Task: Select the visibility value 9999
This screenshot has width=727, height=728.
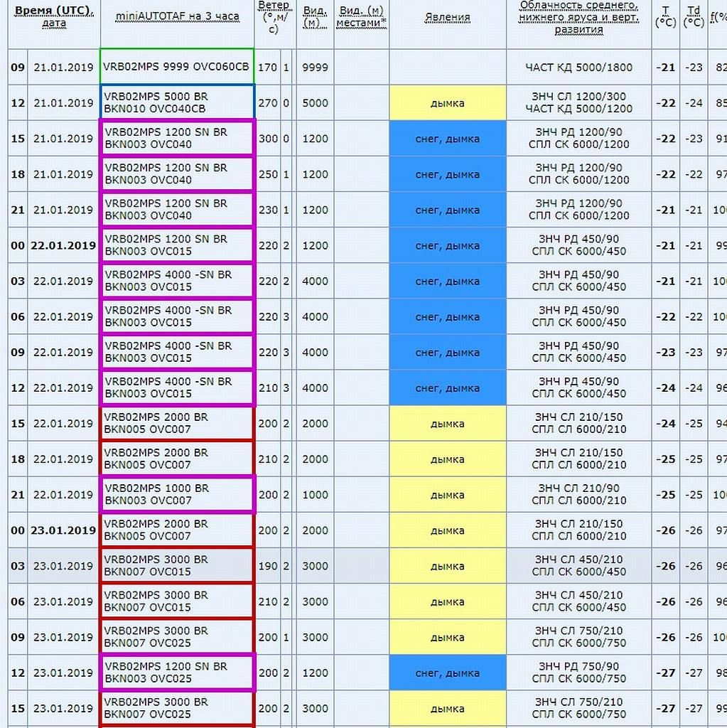Action: click(x=315, y=68)
